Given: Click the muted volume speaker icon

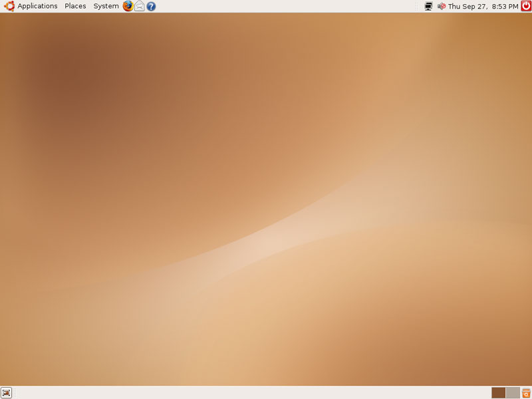Looking at the screenshot, I should pyautogui.click(x=442, y=6).
